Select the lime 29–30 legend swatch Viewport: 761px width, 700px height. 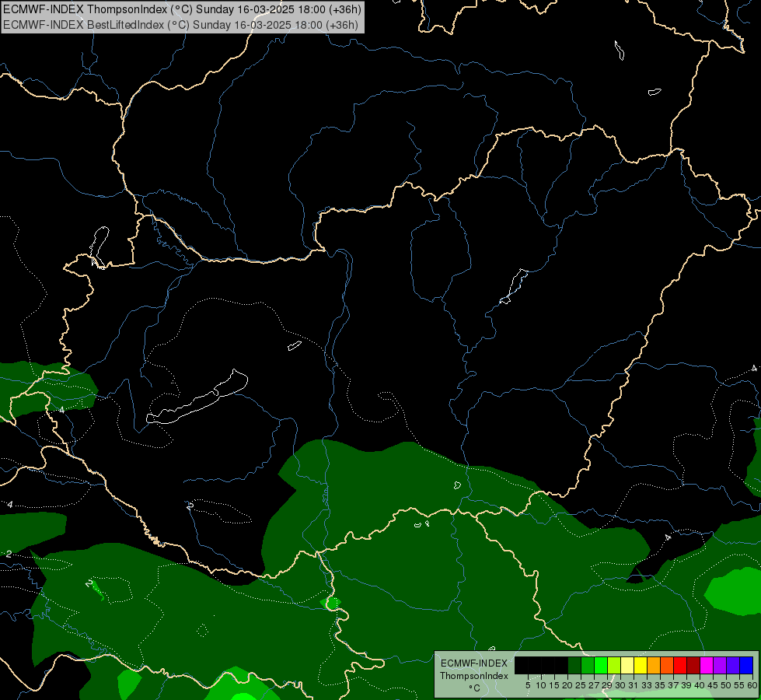click(x=614, y=665)
